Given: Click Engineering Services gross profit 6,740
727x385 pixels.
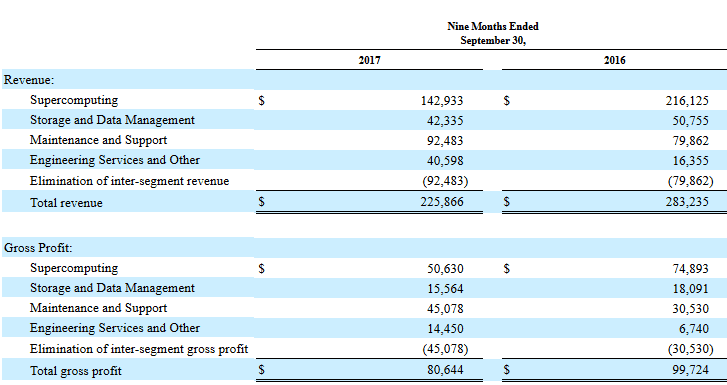Looking at the screenshot, I should coord(694,328).
